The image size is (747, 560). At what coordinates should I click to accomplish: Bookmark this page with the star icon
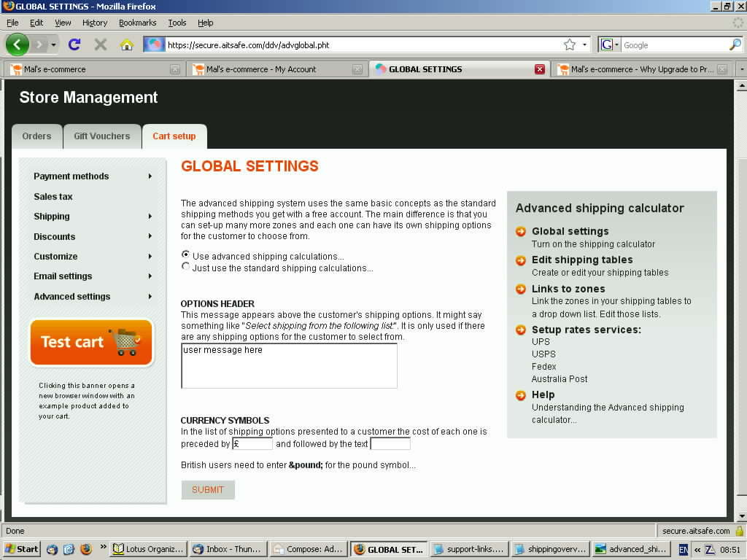click(x=569, y=44)
